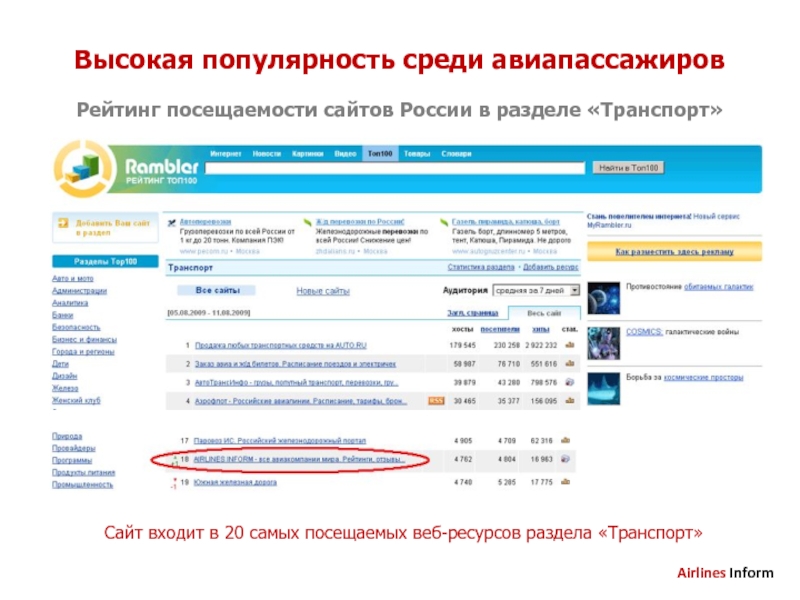
Task: Open Безопасность section
Action: 77,328
